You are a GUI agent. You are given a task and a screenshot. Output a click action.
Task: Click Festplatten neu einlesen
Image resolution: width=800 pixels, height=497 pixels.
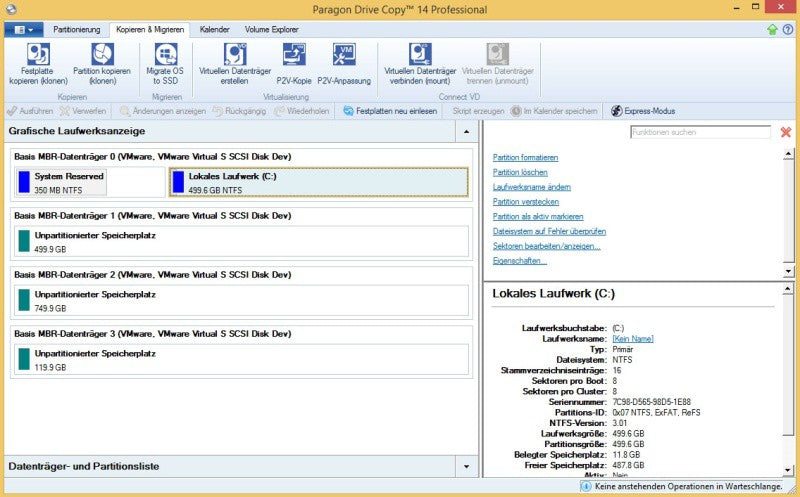click(x=390, y=111)
